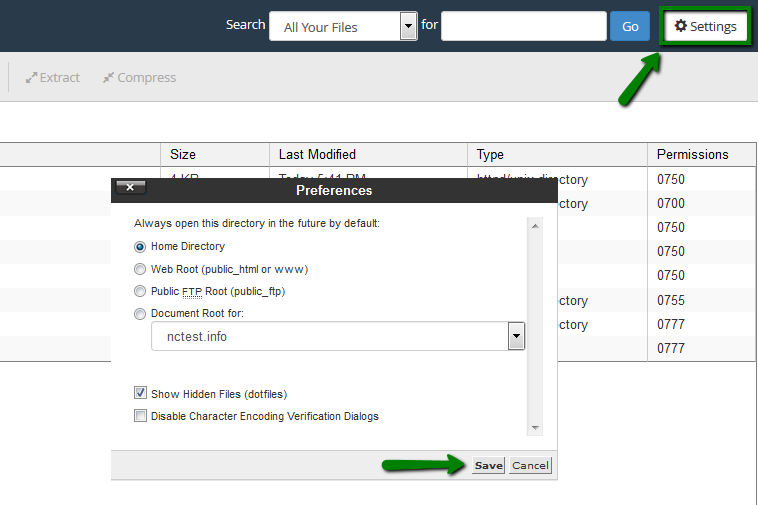Expand the nctest.info domain dropdown
Viewport: 758px width, 505px height.
click(x=338, y=336)
